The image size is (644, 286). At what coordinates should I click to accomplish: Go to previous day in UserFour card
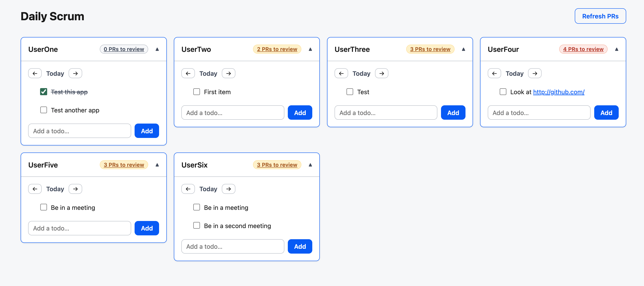click(494, 73)
